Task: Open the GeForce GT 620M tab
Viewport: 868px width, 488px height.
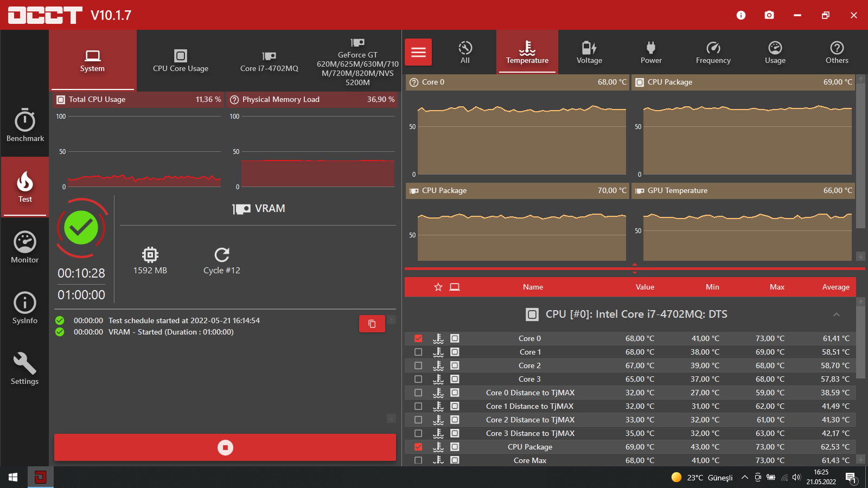Action: click(x=358, y=60)
